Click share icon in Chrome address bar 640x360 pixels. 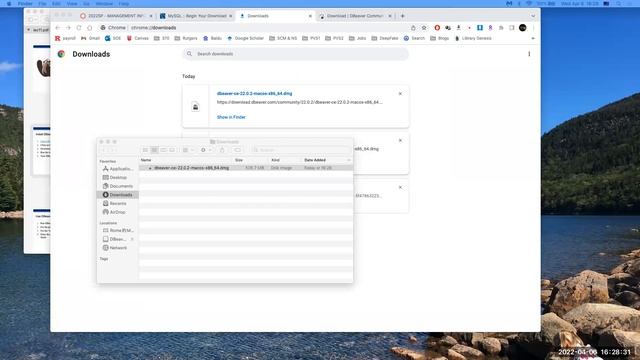pyautogui.click(x=413, y=28)
